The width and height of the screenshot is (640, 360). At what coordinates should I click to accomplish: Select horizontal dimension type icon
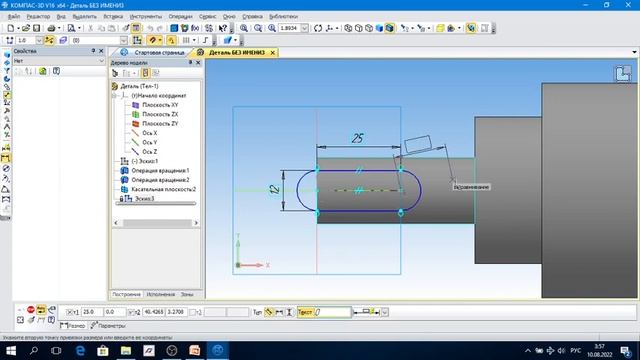[x=279, y=312]
